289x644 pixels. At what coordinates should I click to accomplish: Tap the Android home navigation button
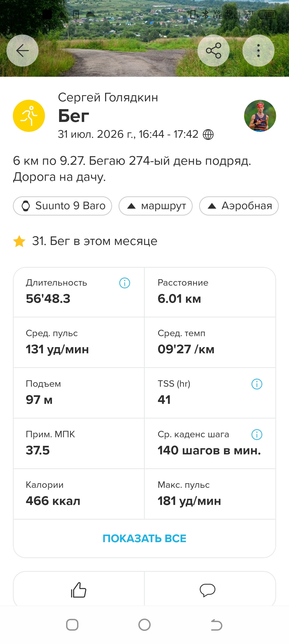click(x=144, y=625)
